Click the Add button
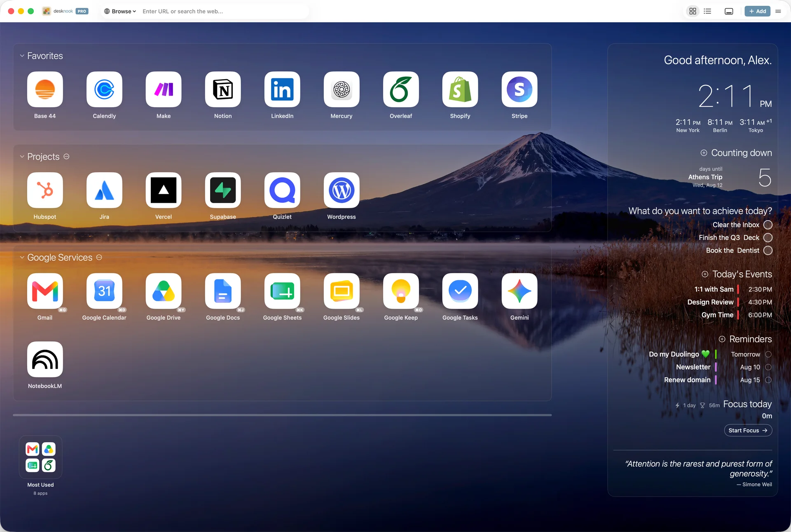Image resolution: width=791 pixels, height=532 pixels. 758,11
